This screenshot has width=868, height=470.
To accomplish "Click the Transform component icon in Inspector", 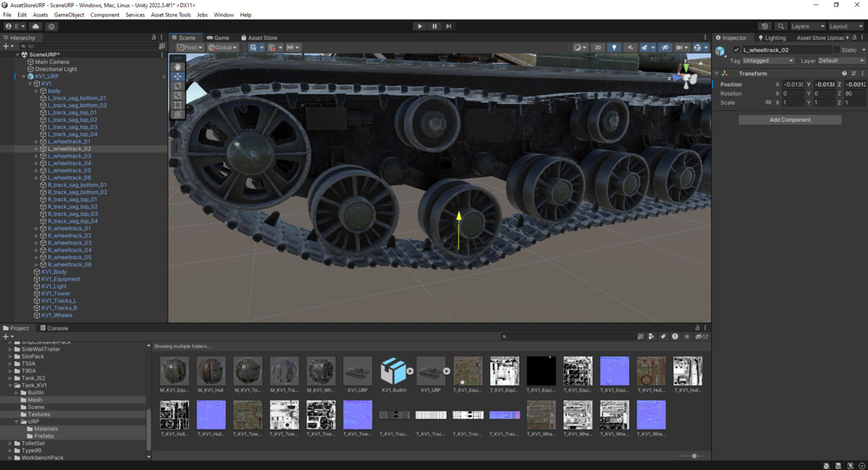I will click(725, 73).
